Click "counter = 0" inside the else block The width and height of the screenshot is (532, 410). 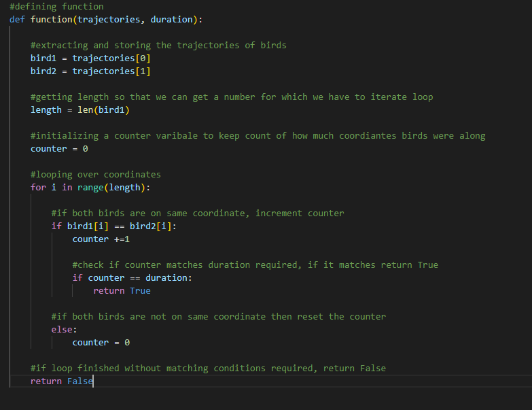click(101, 343)
